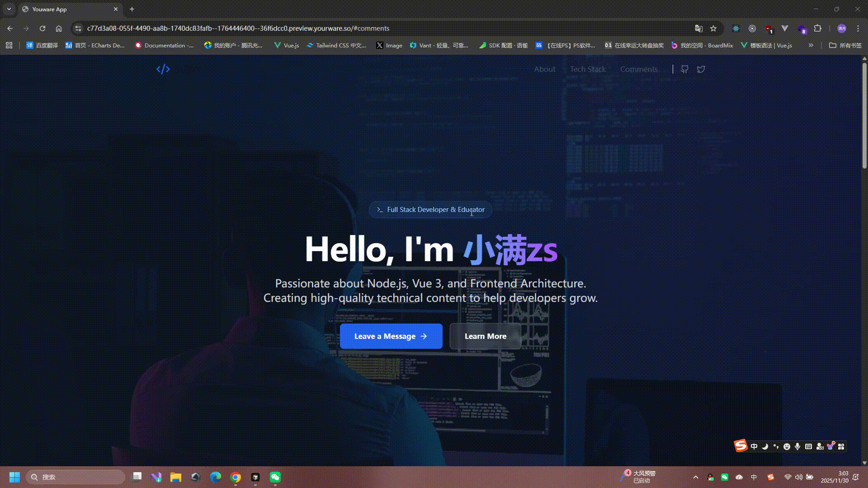Expand the overflow bookmarks chevron
This screenshot has width=868, height=488.
point(811,45)
